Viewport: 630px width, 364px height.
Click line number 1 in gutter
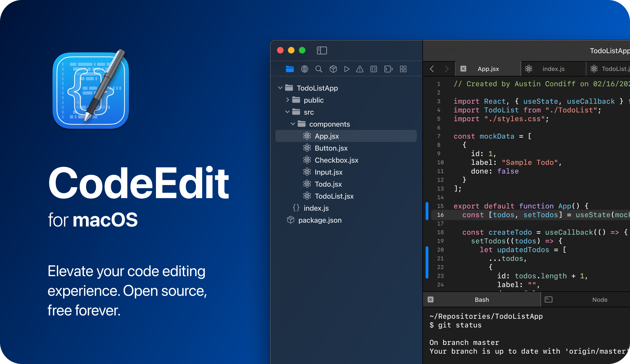(439, 84)
